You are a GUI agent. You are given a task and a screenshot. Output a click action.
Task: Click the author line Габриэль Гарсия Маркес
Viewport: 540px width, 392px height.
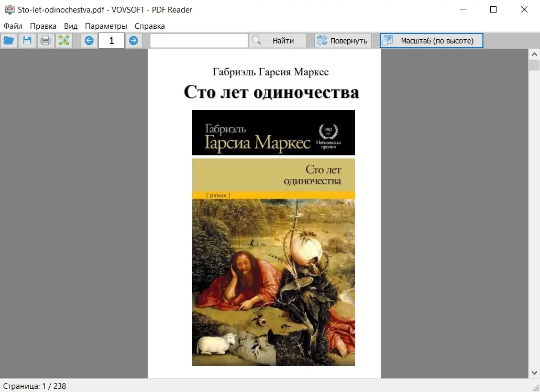click(x=271, y=72)
